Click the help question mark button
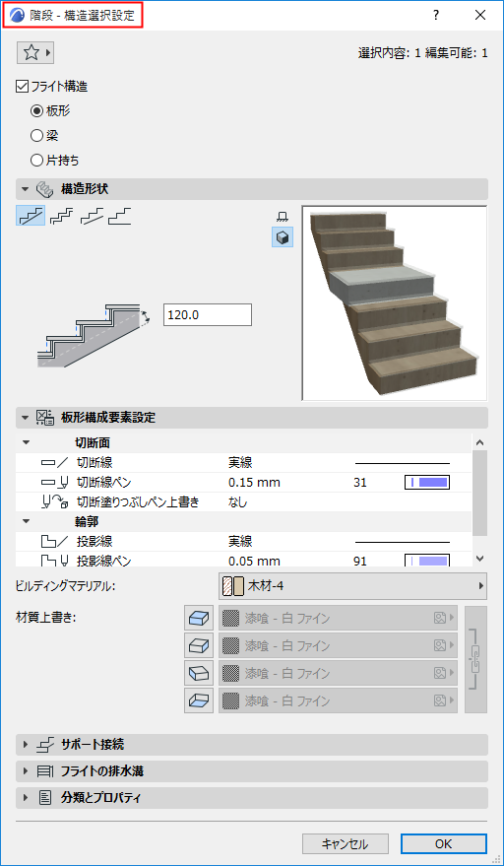 pyautogui.click(x=436, y=16)
